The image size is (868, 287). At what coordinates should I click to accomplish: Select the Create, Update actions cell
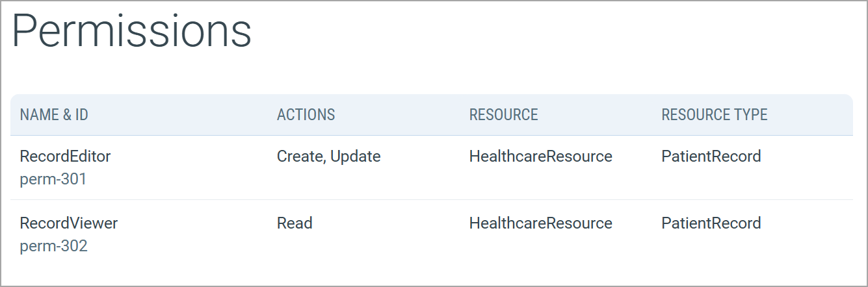click(x=328, y=156)
